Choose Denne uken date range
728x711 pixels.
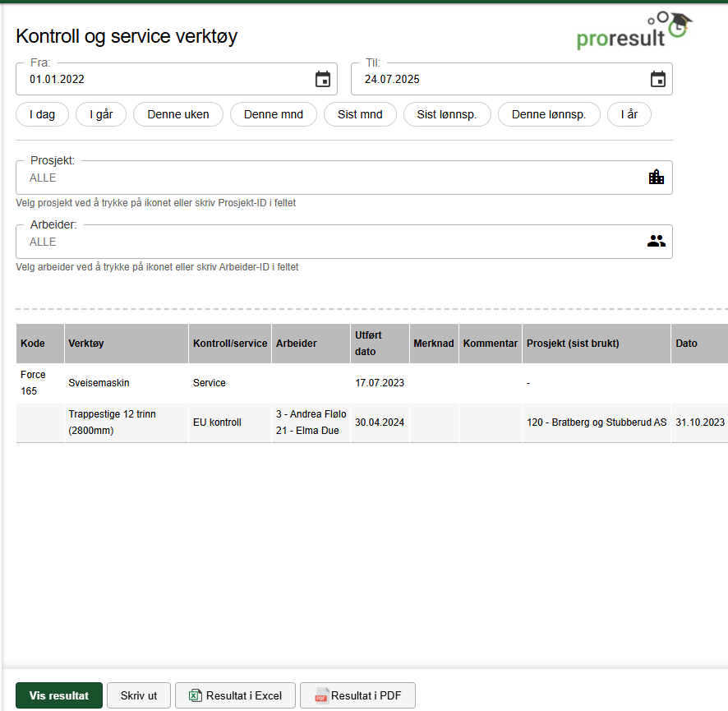point(178,114)
